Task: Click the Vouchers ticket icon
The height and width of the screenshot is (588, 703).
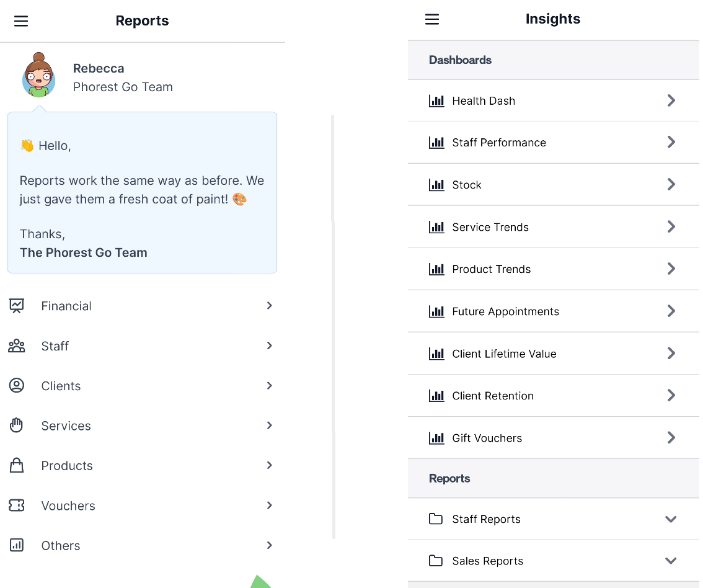Action: tap(17, 506)
